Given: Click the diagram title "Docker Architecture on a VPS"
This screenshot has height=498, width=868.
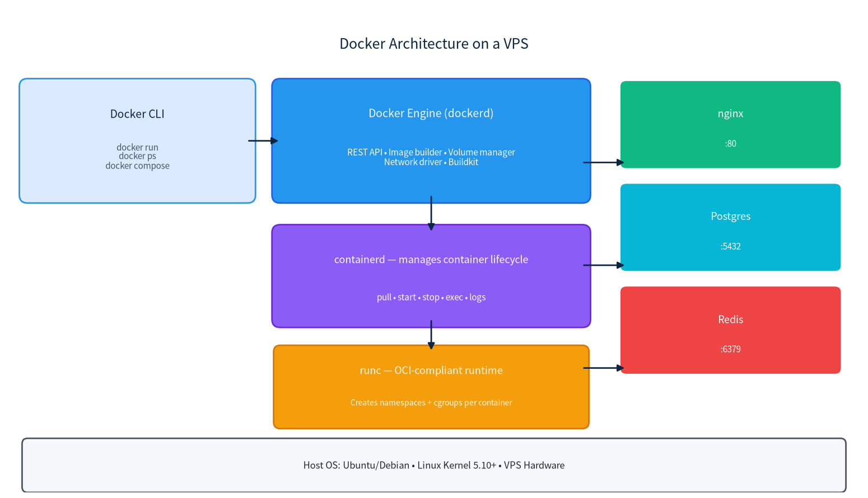Looking at the screenshot, I should click(x=434, y=44).
